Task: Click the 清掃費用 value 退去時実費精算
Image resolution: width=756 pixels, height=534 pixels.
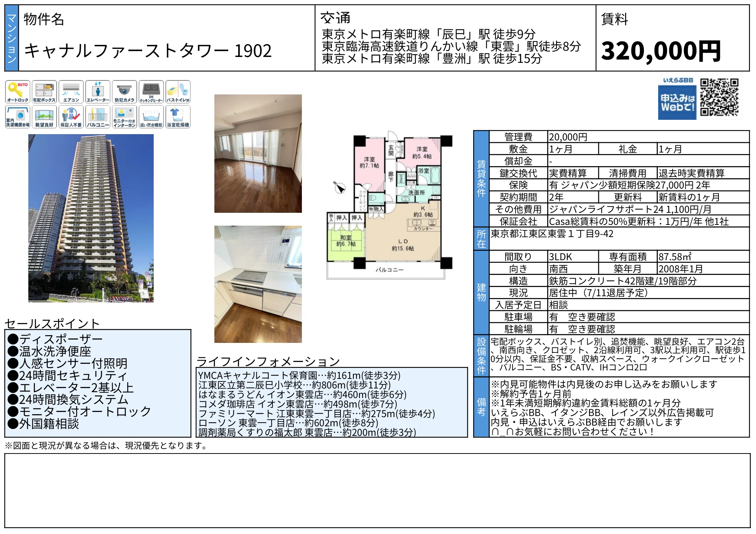Action: coord(703,173)
